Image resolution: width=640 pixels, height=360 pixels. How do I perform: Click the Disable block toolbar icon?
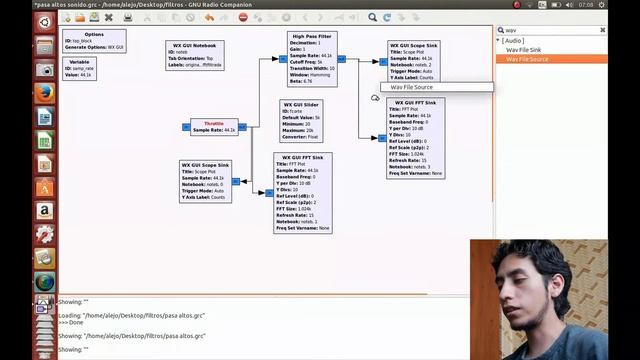coord(353,18)
